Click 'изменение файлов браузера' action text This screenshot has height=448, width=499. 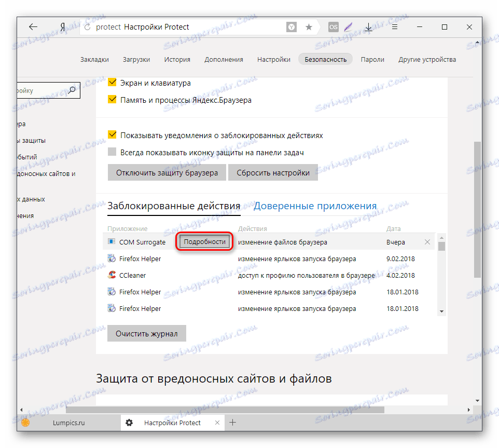tap(282, 242)
